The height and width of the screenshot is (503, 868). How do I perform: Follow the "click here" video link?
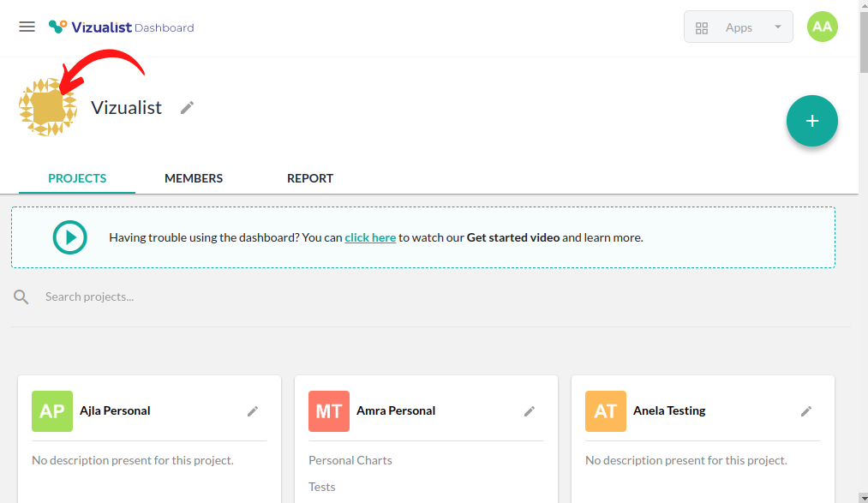pyautogui.click(x=370, y=237)
